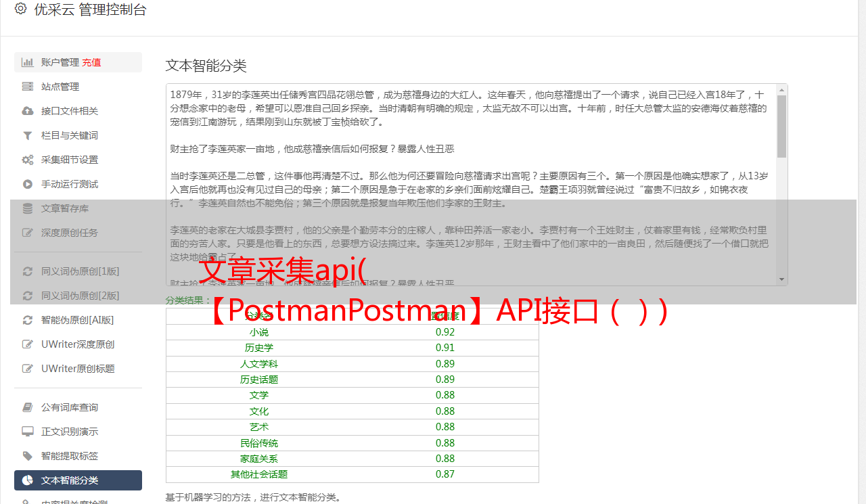
Task: Select 手动运行测试 menu entry
Action: tap(78, 184)
